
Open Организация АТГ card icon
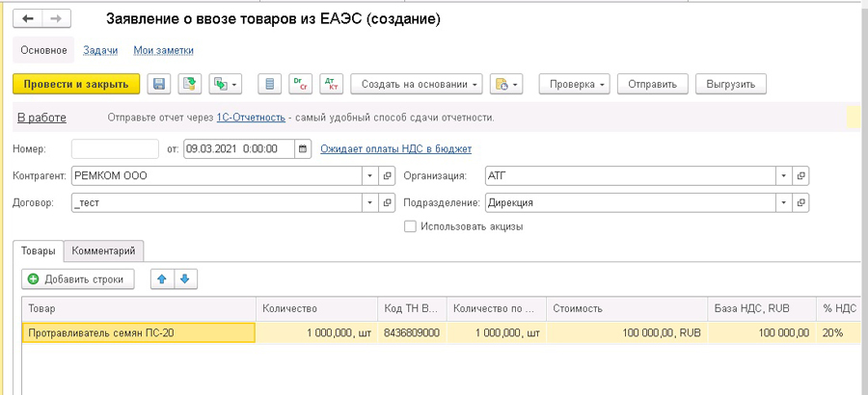point(801,176)
